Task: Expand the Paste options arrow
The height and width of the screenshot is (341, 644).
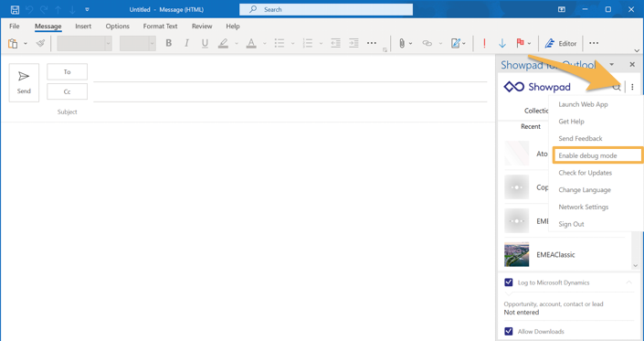Action: coord(26,44)
